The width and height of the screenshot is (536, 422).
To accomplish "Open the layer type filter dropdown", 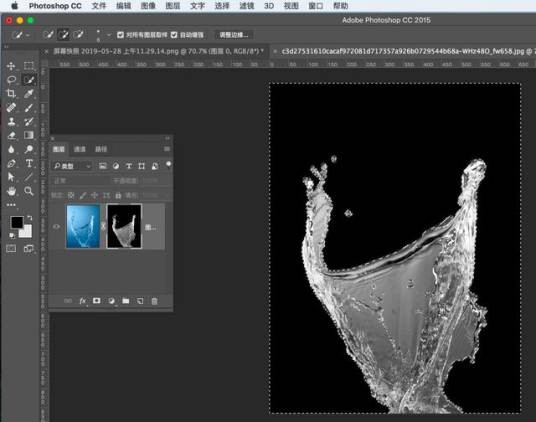I will [72, 166].
